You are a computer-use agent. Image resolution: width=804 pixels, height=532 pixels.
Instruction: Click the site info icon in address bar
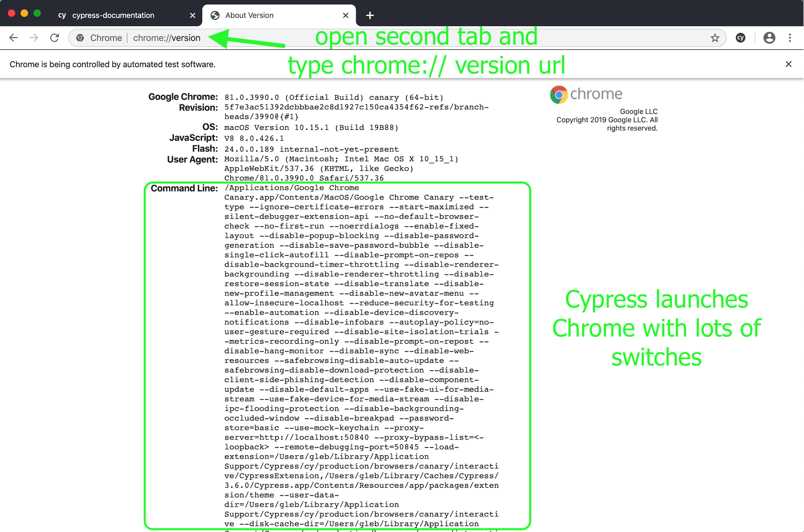coord(80,37)
